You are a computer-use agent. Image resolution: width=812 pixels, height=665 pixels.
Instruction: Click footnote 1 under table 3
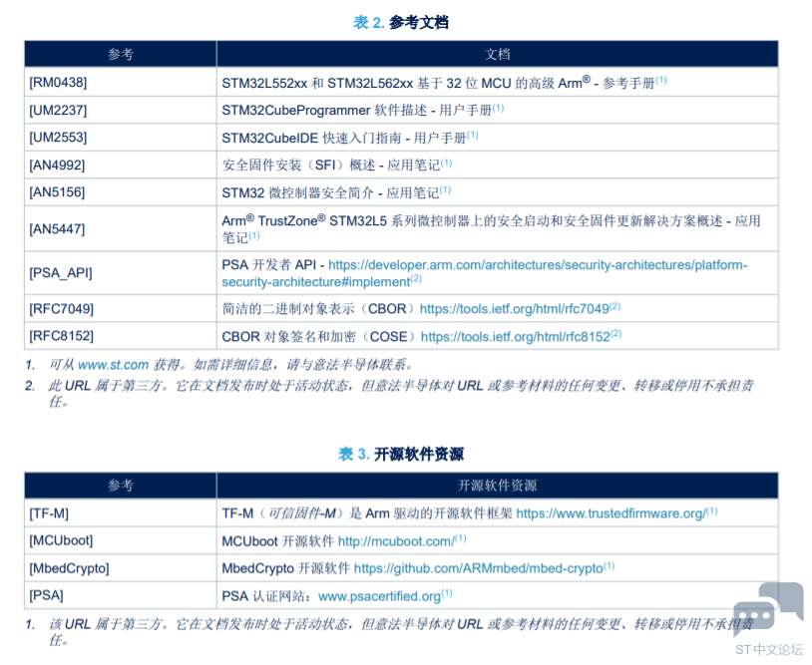point(389,632)
